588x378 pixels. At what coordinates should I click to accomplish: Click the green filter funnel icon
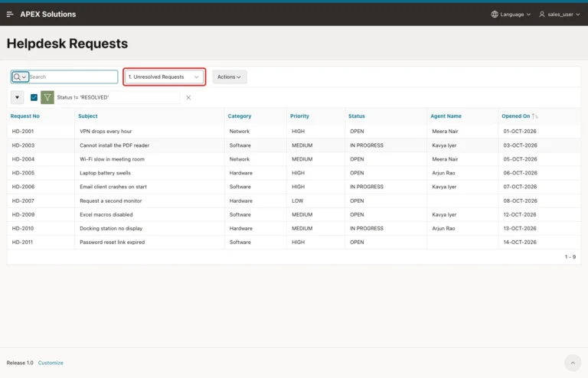(x=47, y=97)
